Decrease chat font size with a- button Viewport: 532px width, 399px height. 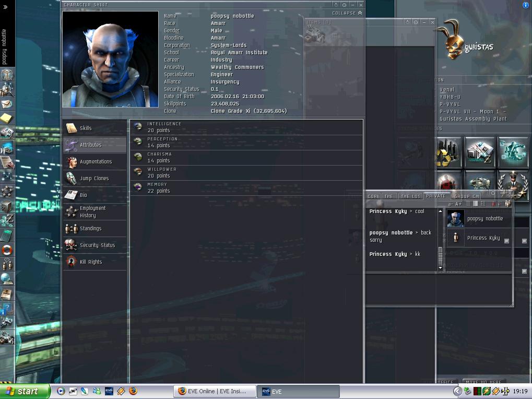tap(451, 204)
